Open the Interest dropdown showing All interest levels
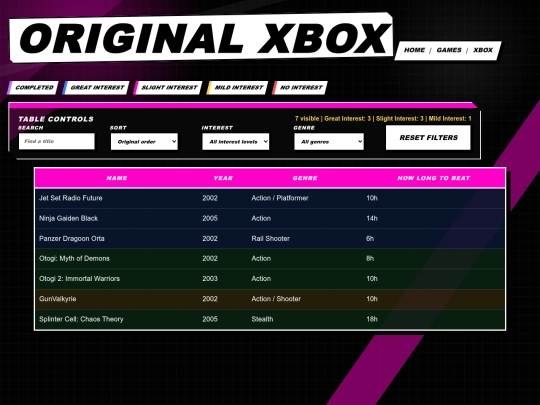Viewport: 540px width, 405px height. (236, 142)
